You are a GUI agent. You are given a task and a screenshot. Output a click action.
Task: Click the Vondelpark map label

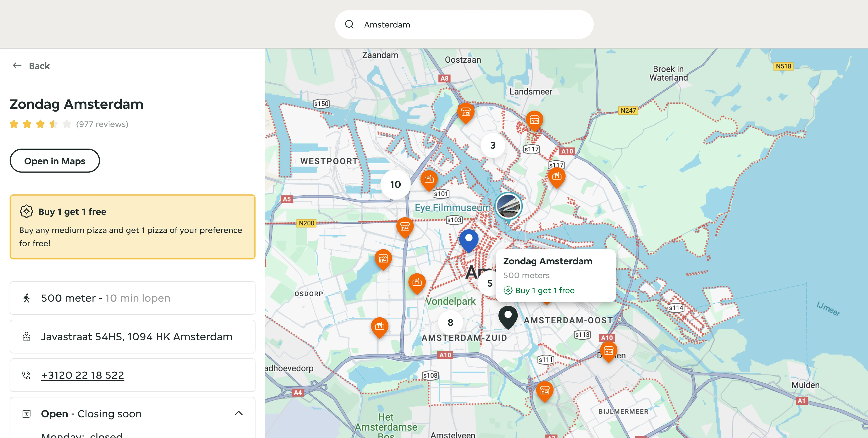click(451, 301)
